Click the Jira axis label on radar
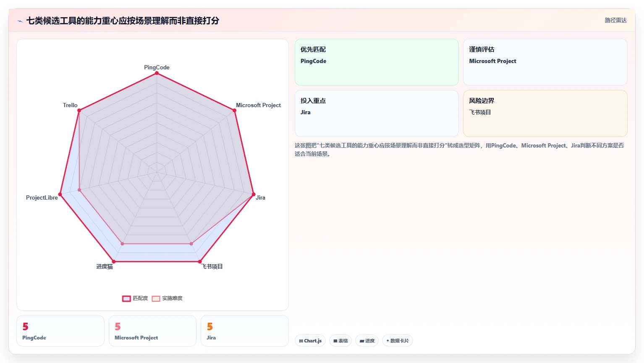This screenshot has height=363, width=644. coord(260,197)
